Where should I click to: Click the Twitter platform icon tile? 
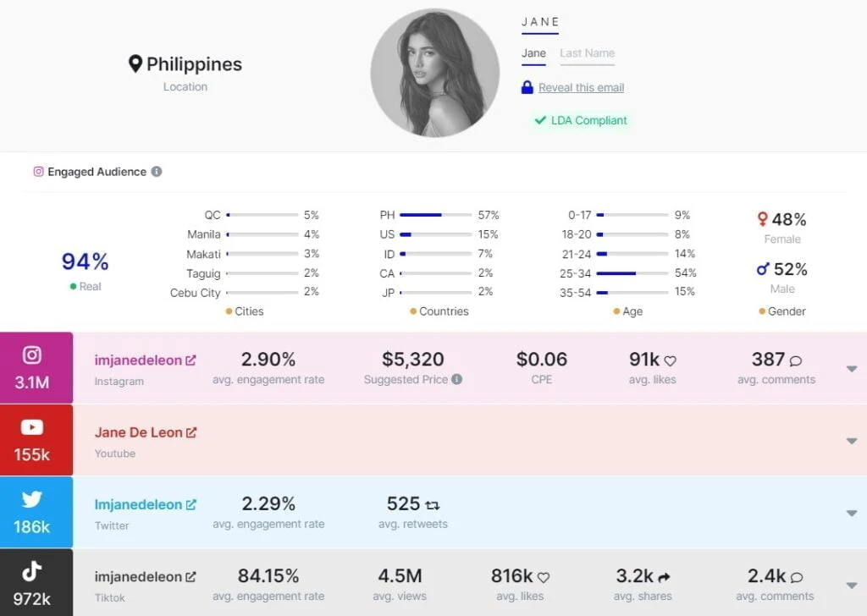point(32,512)
